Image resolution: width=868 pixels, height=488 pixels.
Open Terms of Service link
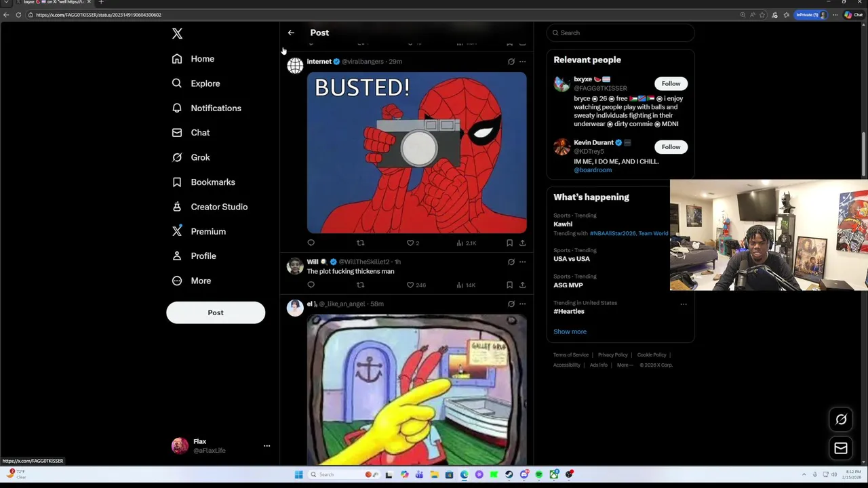[571, 355]
